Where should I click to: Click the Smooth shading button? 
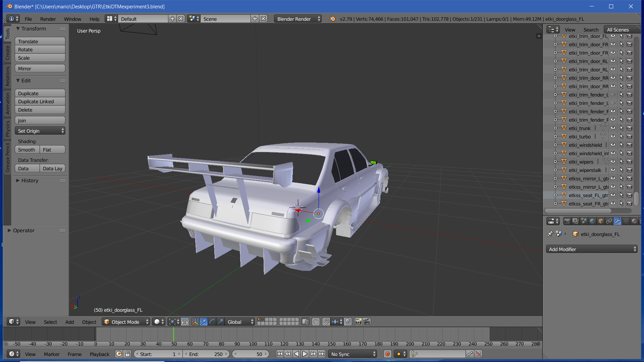click(27, 150)
